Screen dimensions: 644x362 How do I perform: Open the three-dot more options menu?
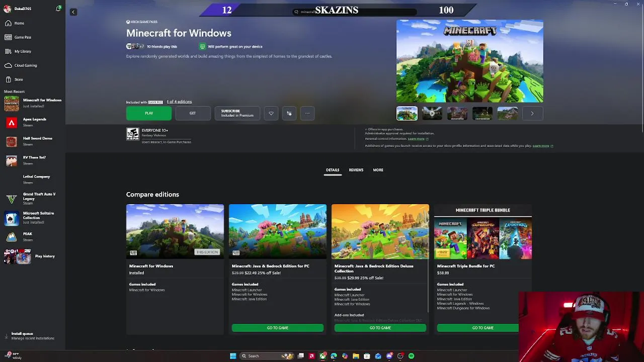pyautogui.click(x=307, y=114)
